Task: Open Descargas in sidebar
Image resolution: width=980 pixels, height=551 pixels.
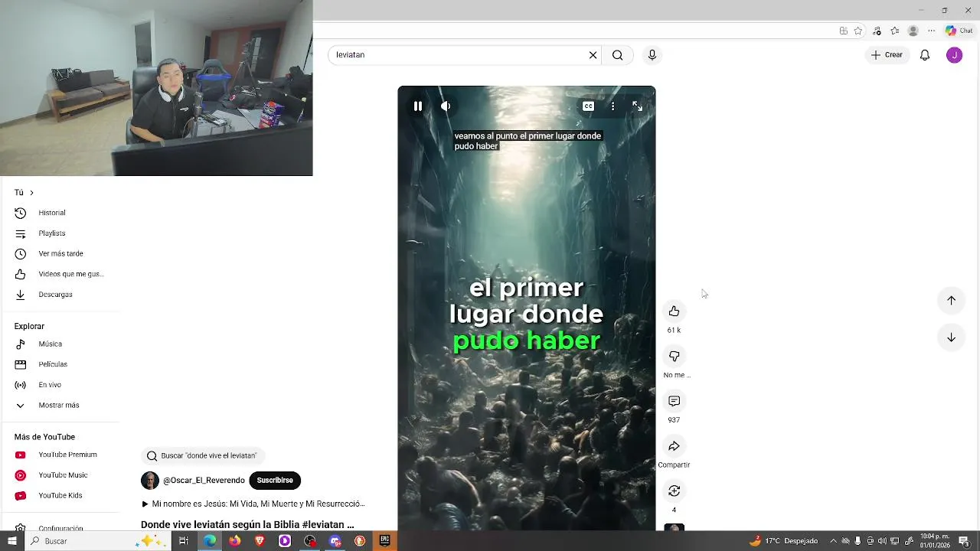Action: tap(55, 295)
